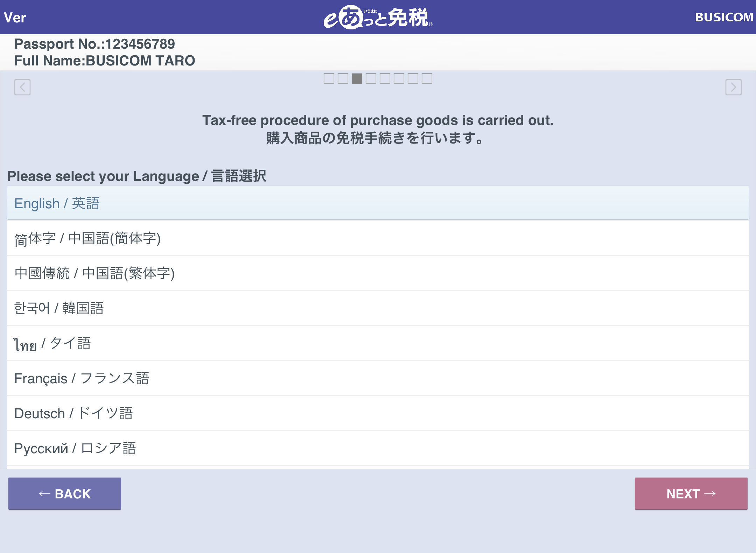Click the e-Atto Menzei logo

click(x=378, y=17)
